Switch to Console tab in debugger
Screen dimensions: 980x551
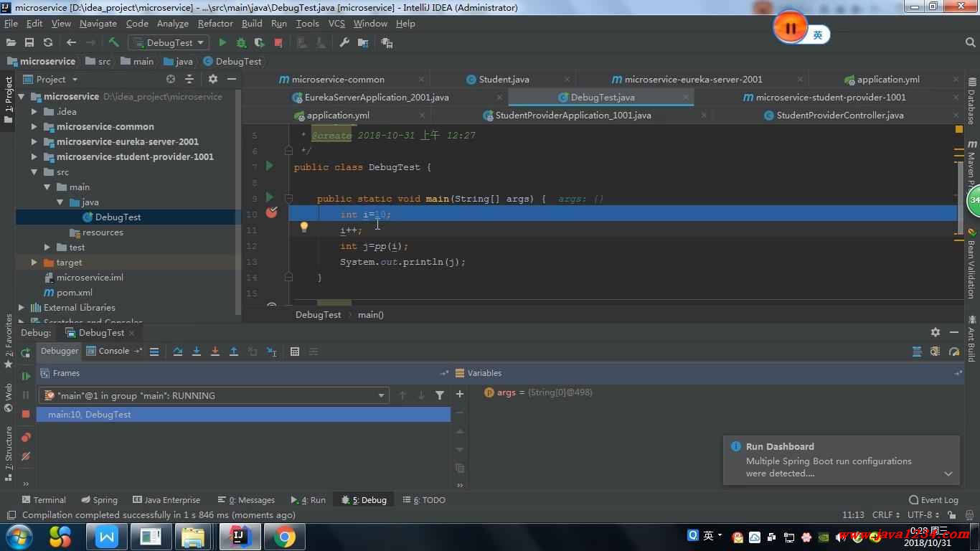[x=108, y=351]
